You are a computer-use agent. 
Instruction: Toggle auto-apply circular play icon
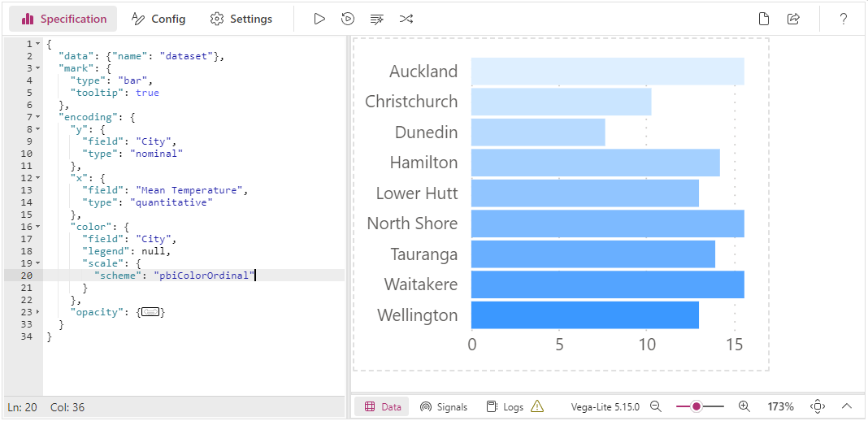(x=348, y=19)
